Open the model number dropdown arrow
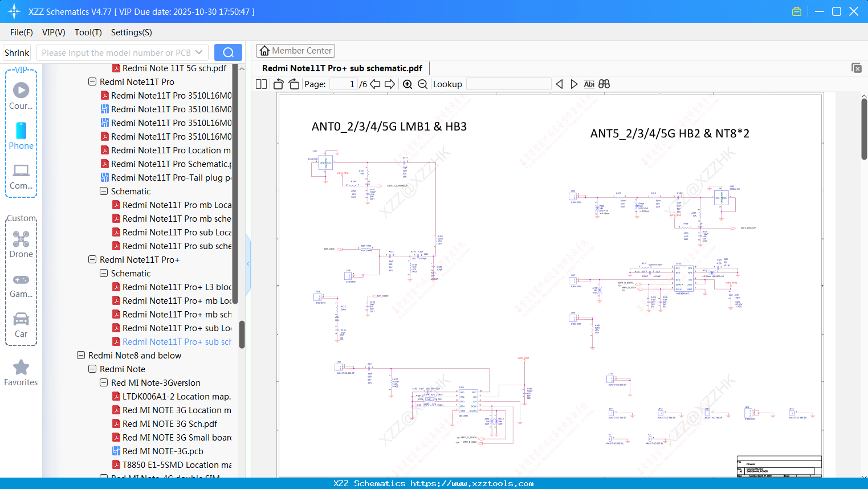This screenshot has width=868, height=489. pyautogui.click(x=199, y=52)
